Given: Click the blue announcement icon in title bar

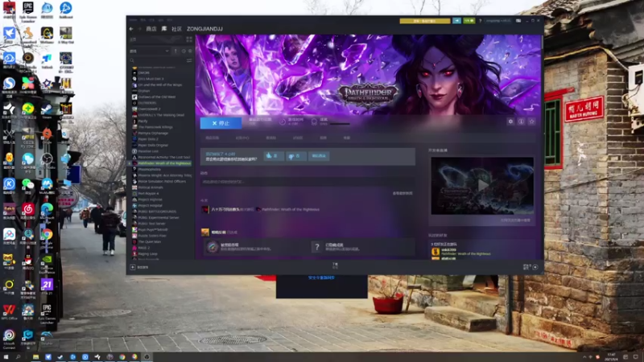Looking at the screenshot, I should pyautogui.click(x=456, y=21).
